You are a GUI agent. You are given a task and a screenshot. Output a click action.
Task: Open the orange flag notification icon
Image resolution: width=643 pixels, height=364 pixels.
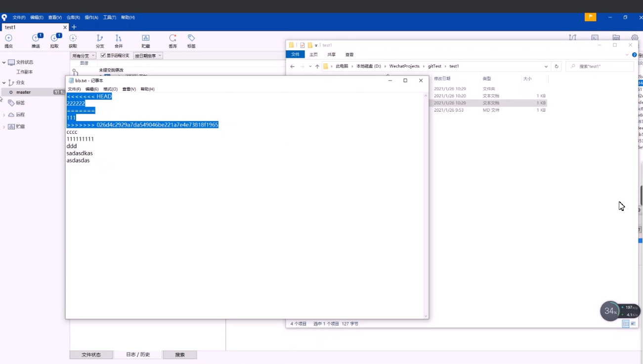click(590, 17)
